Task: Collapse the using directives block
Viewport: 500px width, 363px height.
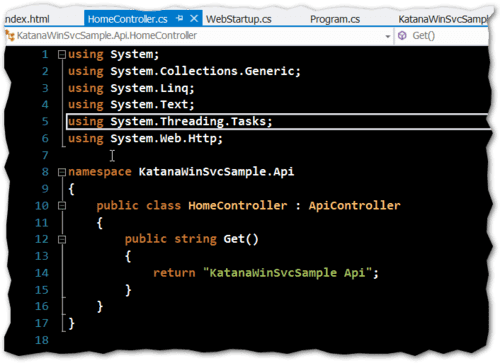Action: (62, 54)
